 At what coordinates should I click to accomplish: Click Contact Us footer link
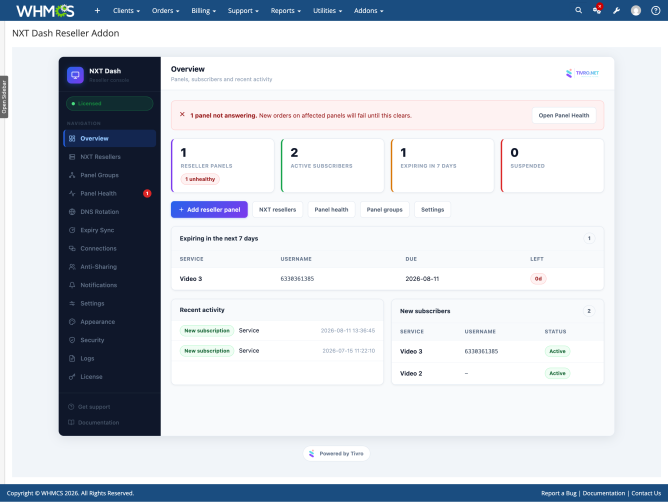pyautogui.click(x=646, y=493)
